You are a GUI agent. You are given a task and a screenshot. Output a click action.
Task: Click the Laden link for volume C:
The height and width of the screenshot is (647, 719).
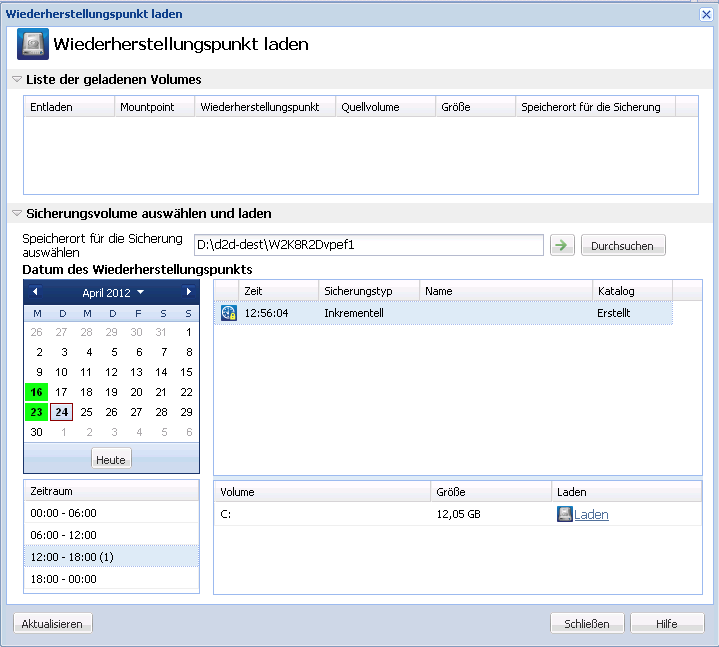tap(591, 514)
